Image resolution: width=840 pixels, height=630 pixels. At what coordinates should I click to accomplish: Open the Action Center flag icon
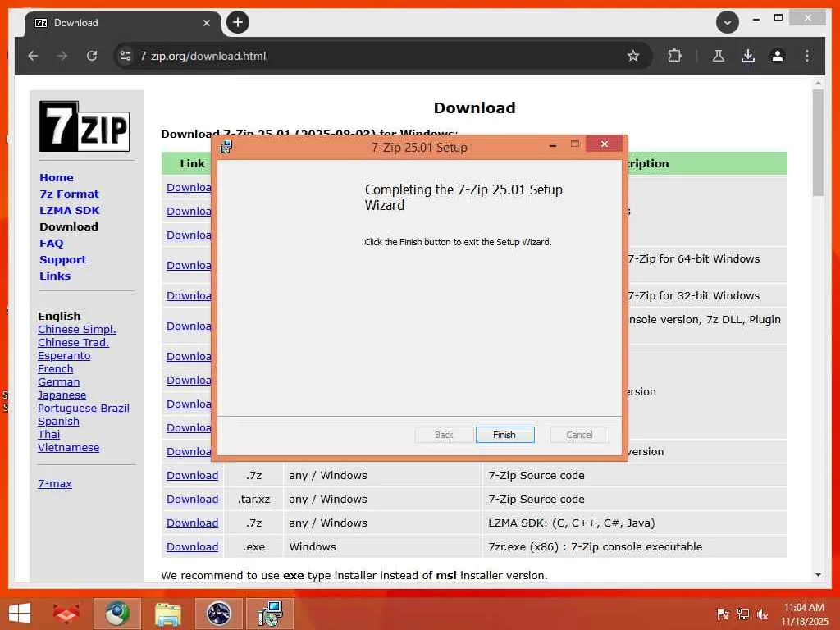point(723,614)
